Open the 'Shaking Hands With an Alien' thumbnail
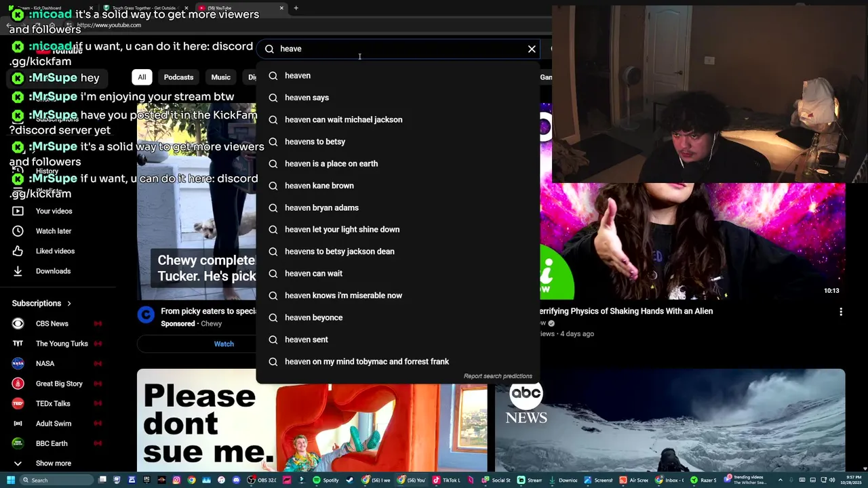Image resolution: width=868 pixels, height=488 pixels. point(692,241)
